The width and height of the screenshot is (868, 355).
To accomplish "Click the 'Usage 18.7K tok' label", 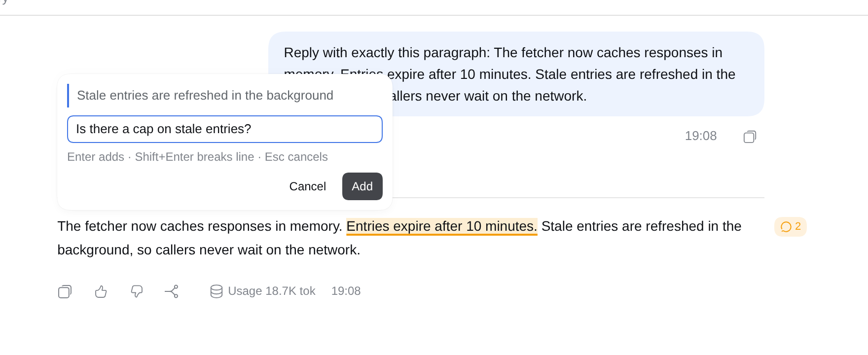I will [272, 291].
